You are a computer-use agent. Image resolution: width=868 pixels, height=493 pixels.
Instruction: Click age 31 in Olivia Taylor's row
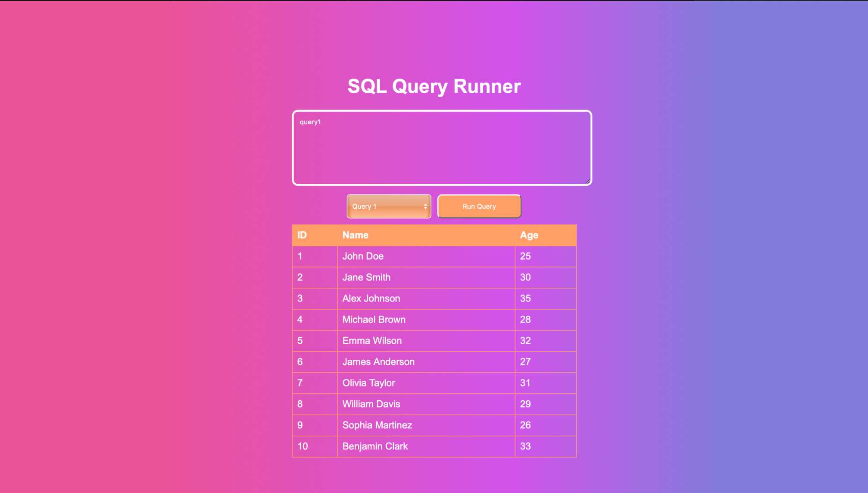coord(546,383)
